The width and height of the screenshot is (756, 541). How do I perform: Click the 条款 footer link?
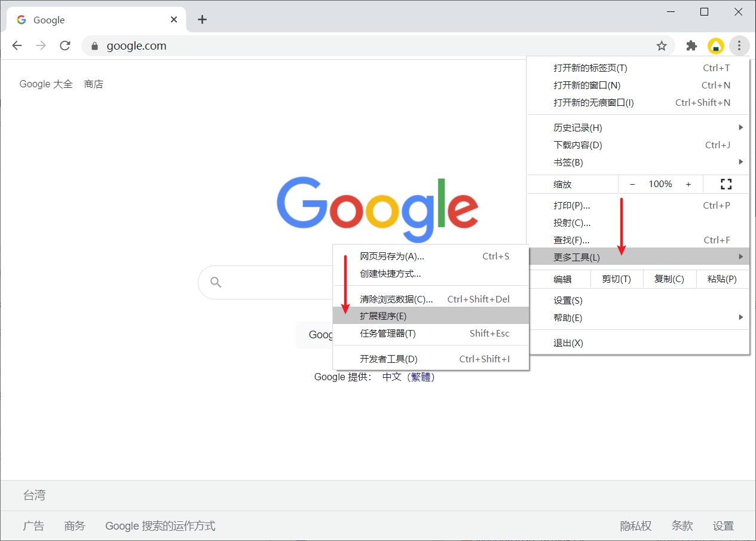(682, 526)
